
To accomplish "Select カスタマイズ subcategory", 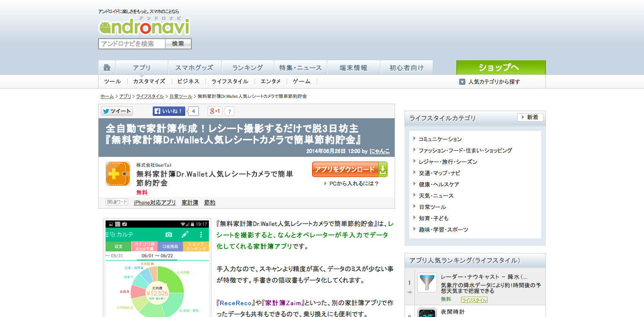I will 149,81.
